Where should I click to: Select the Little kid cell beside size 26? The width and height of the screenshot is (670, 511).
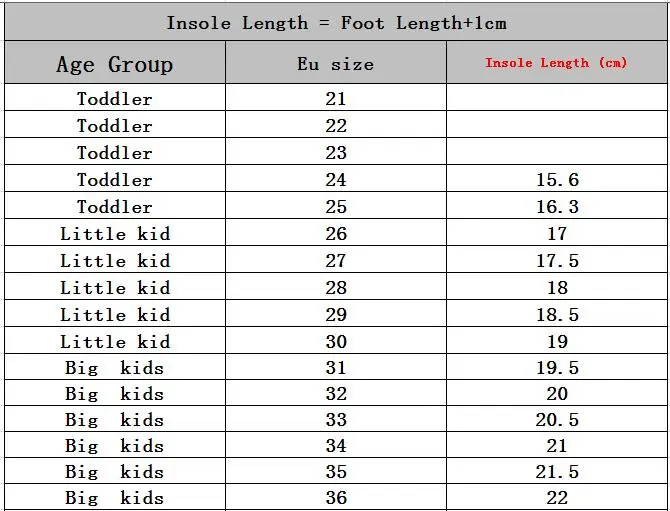[x=115, y=234]
